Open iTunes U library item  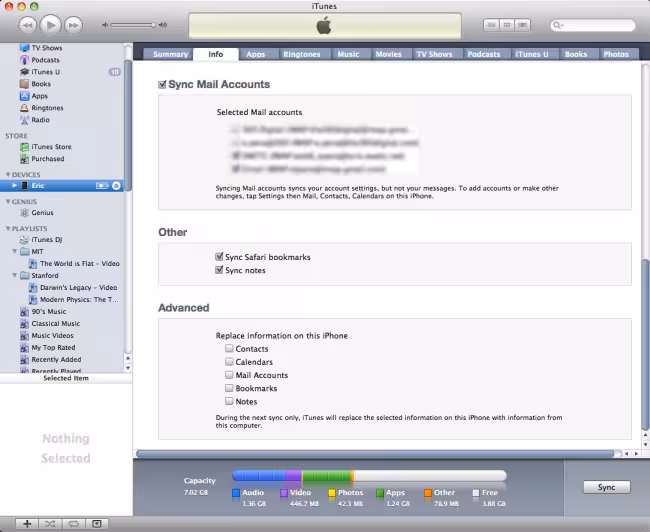pos(46,72)
